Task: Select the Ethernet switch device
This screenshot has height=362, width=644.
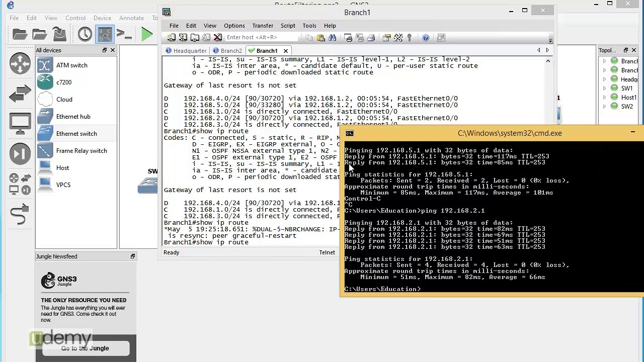Action: pyautogui.click(x=76, y=134)
